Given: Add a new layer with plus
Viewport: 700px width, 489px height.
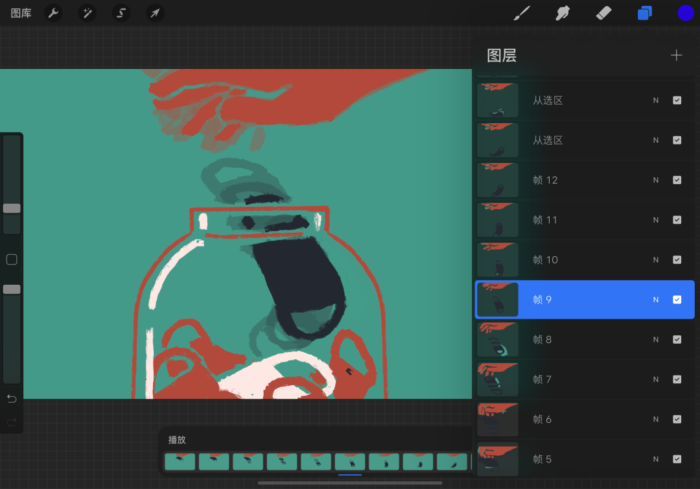Looking at the screenshot, I should [676, 55].
